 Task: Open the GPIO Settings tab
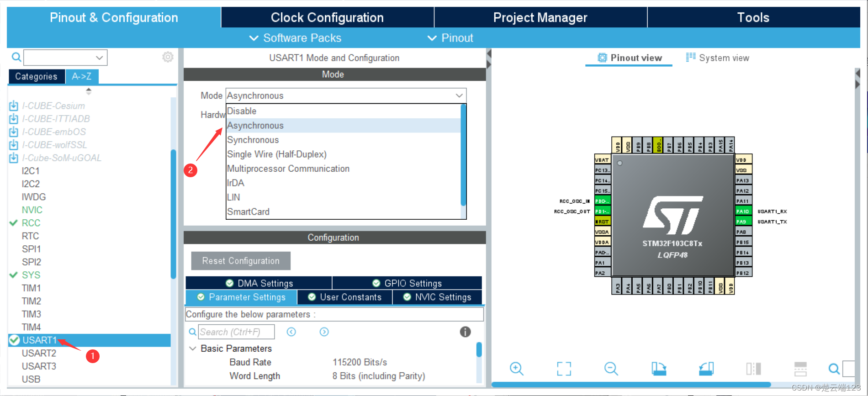pyautogui.click(x=407, y=283)
